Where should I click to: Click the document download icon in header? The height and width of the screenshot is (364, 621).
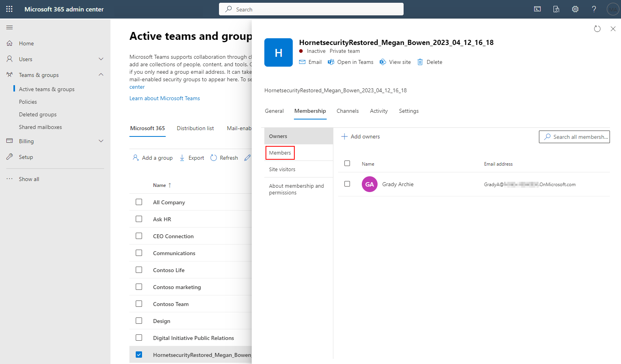(556, 9)
